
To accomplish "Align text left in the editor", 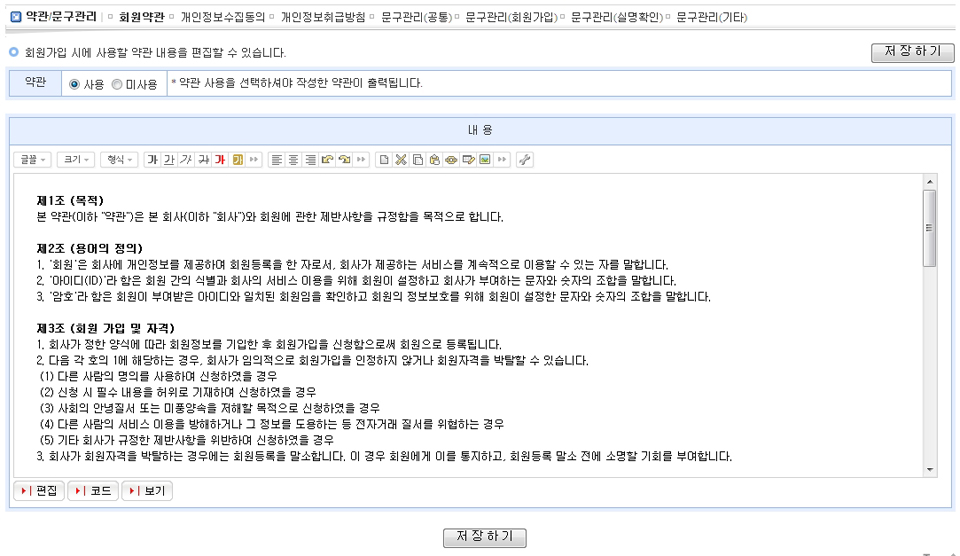I will click(277, 160).
